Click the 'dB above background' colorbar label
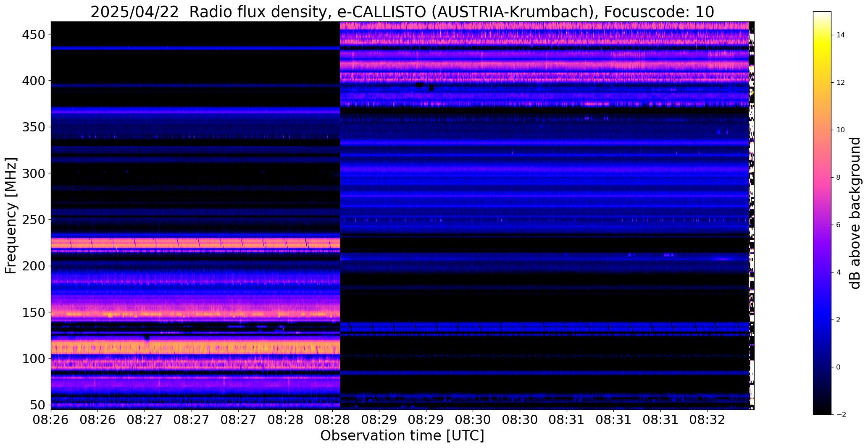868x448 pixels. coord(855,213)
